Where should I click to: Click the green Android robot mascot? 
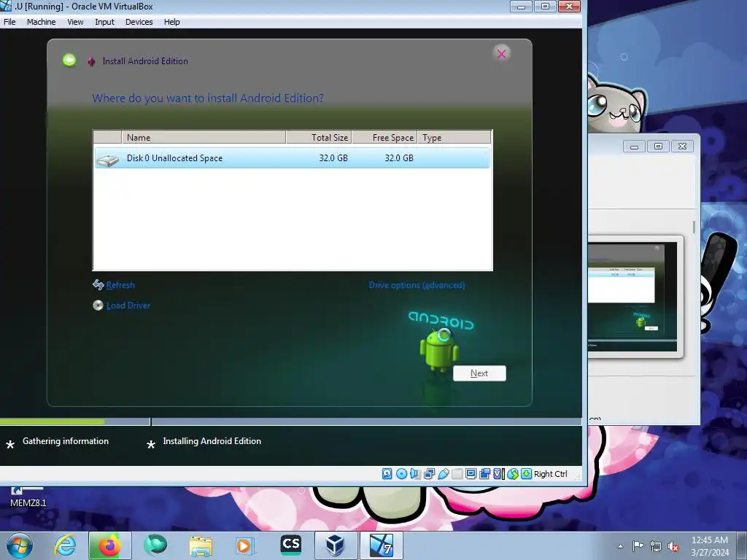tap(438, 350)
